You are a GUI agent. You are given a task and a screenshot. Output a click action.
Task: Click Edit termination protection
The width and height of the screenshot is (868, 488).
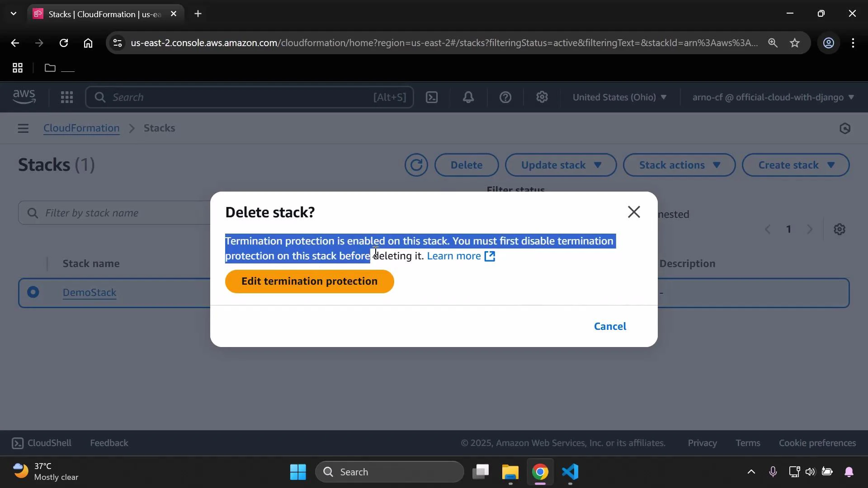309,281
